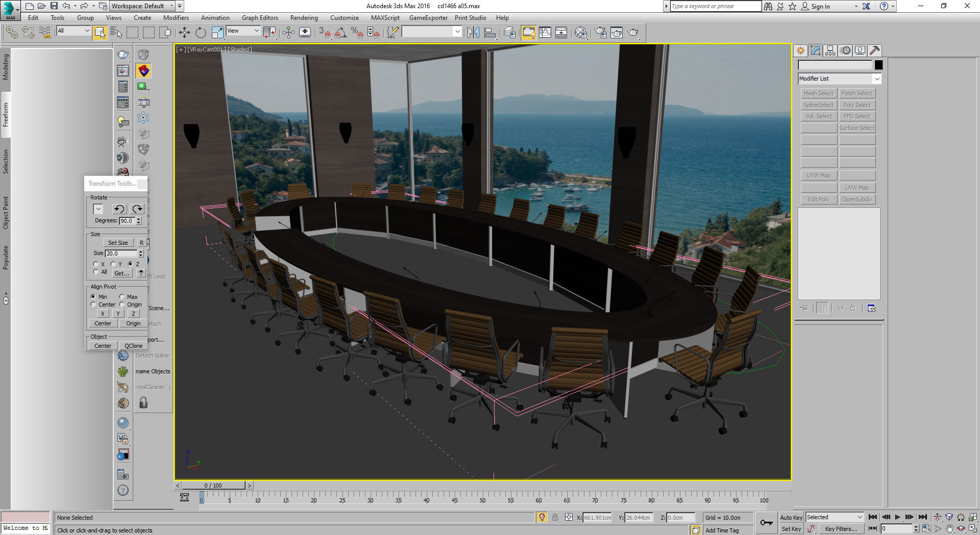Open the key filter Selected dropdown
This screenshot has width=980, height=535.
tap(835, 517)
